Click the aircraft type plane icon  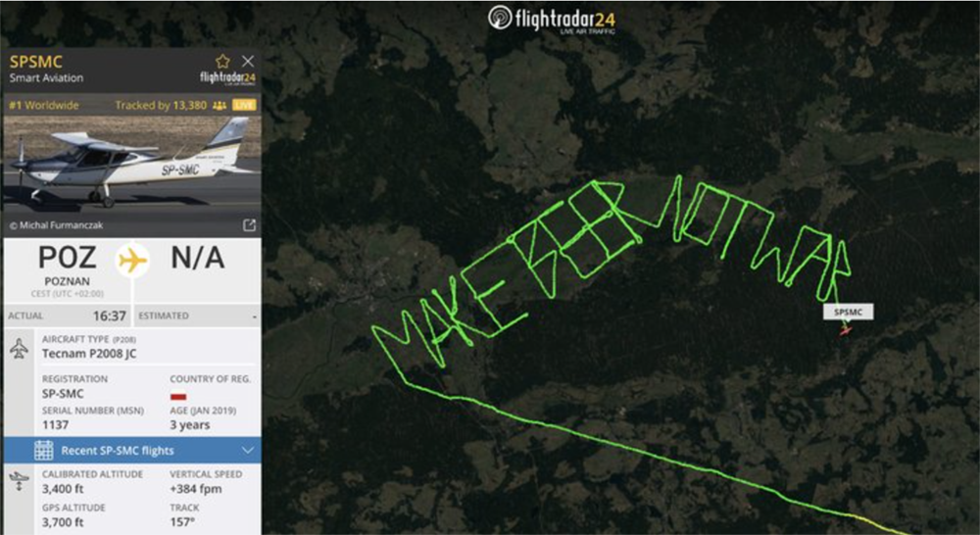click(20, 348)
